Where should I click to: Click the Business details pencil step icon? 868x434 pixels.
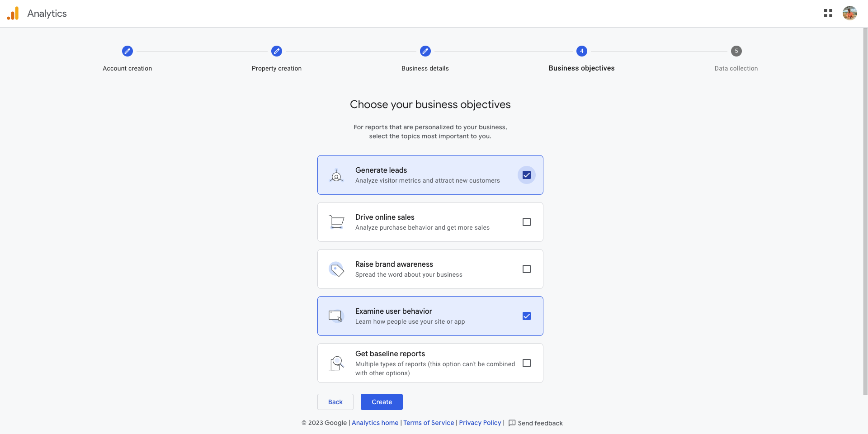(x=425, y=51)
